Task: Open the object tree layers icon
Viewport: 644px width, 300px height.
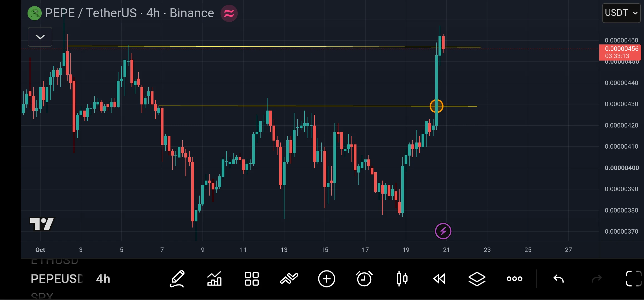Action: 477,279
